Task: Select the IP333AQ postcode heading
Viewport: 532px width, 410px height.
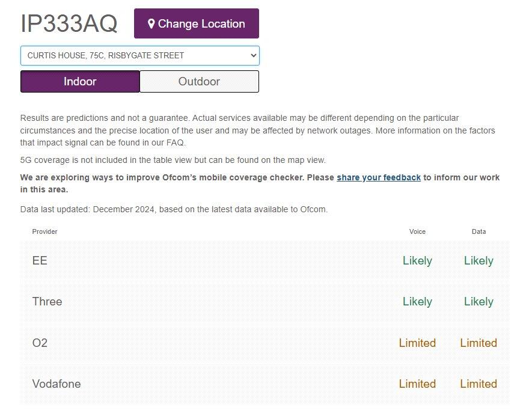Action: [69, 24]
